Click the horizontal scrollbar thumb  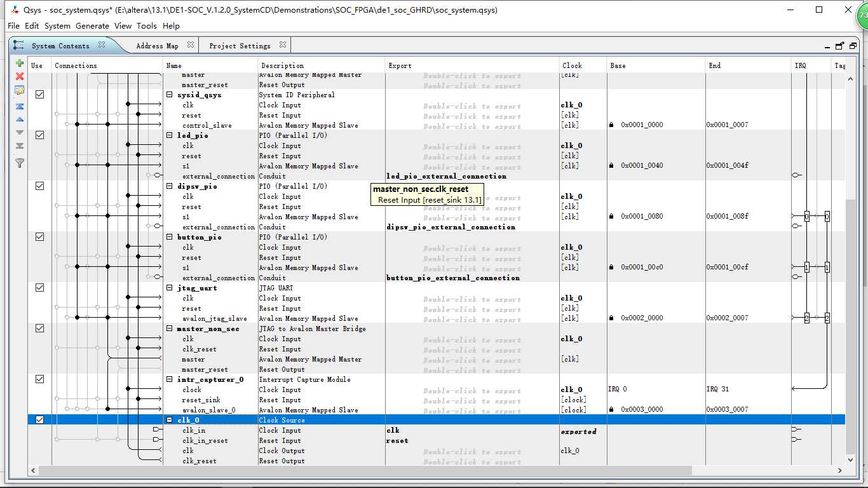pos(365,471)
